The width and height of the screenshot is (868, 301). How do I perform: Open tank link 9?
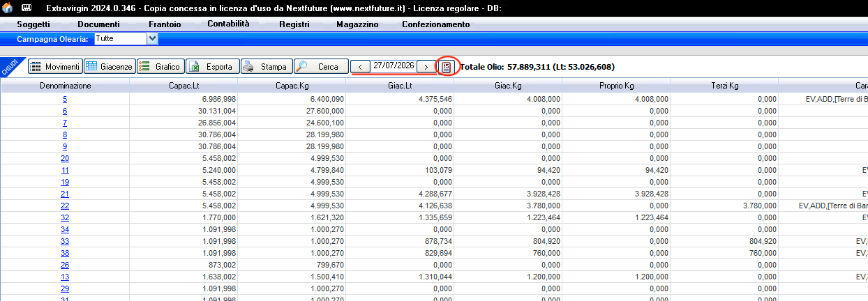65,146
